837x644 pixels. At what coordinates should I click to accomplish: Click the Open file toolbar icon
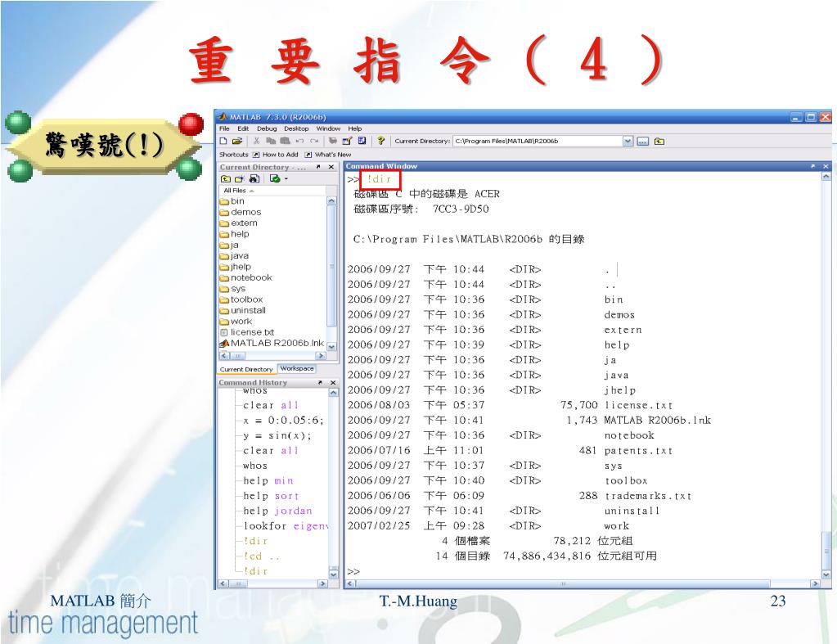(237, 141)
